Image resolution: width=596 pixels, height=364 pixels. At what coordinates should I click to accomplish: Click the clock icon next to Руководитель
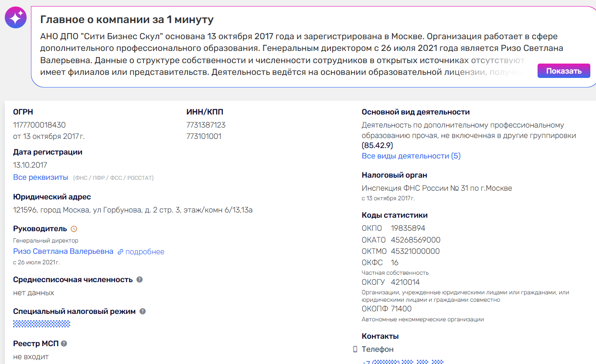coord(74,229)
